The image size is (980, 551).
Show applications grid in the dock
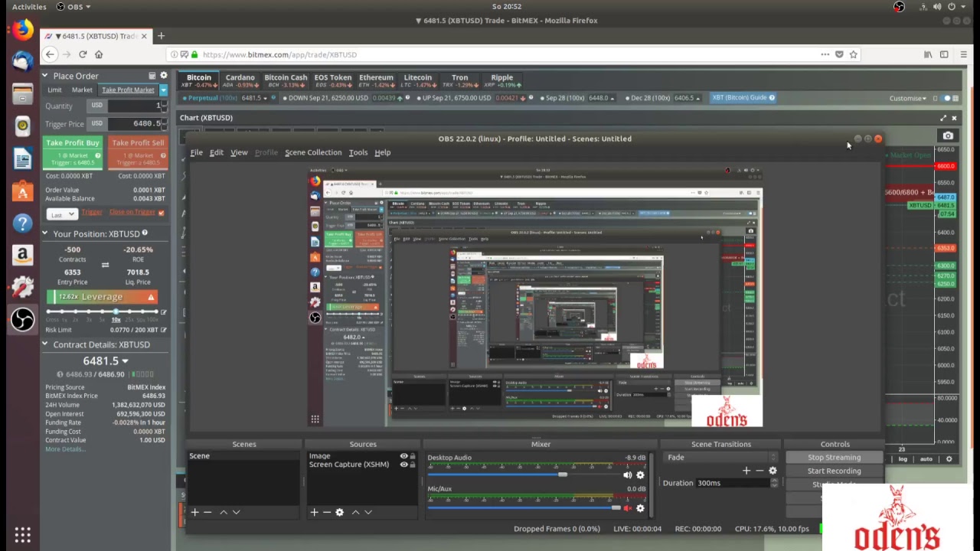[22, 535]
